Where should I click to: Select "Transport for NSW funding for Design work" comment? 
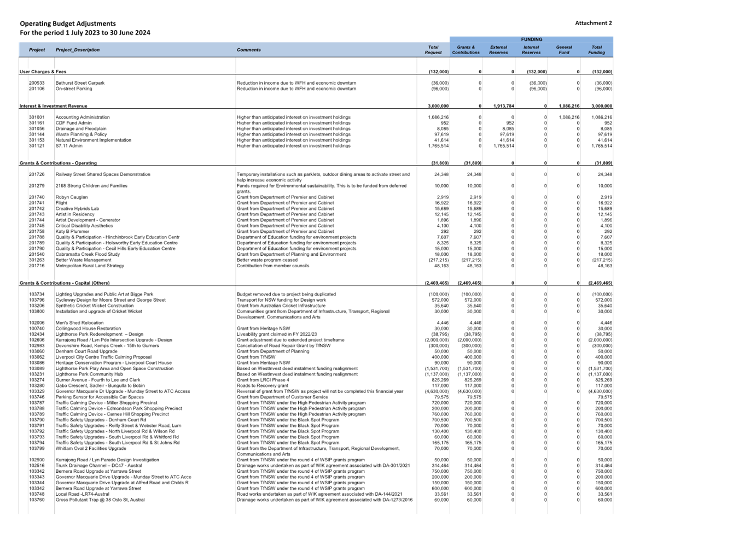[281, 300]
